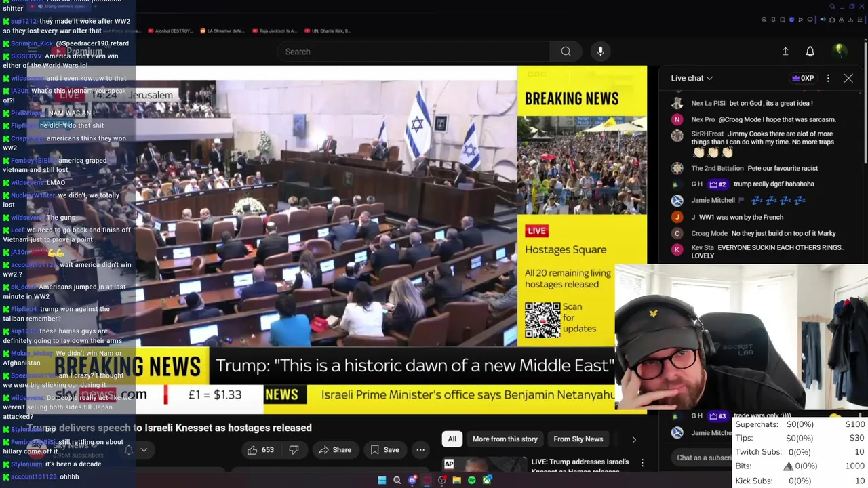868x488 pixels.
Task: Open the YouTube upload/create icon
Action: pos(785,52)
